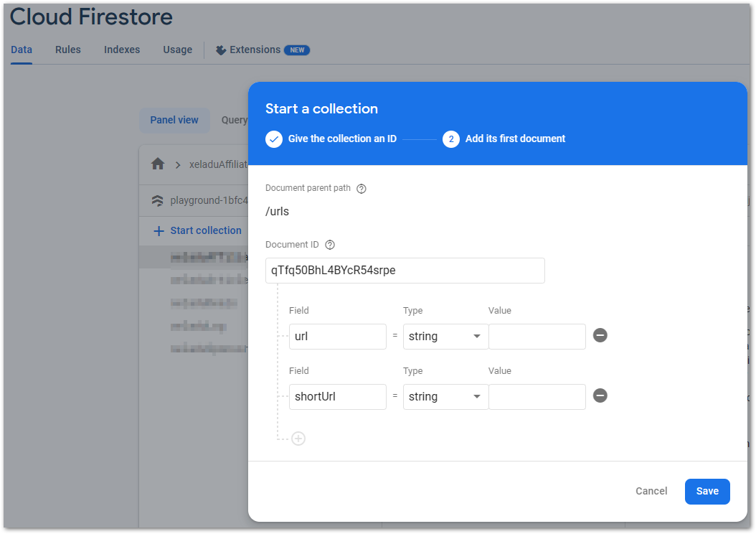Open the Document parent path help icon

click(361, 188)
